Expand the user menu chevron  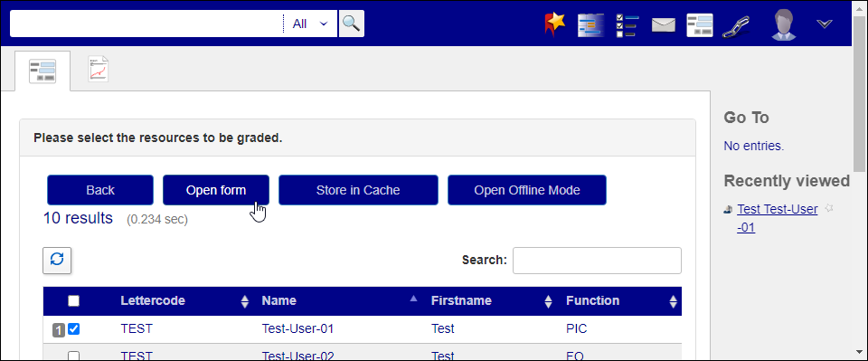[825, 24]
